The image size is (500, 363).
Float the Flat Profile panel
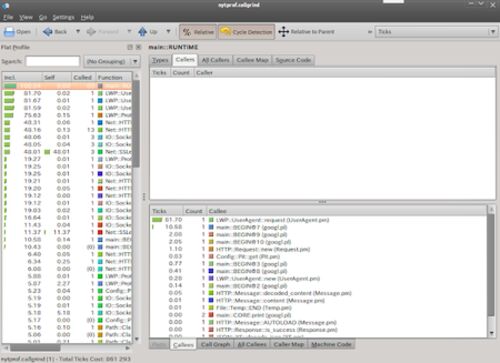(x=130, y=47)
